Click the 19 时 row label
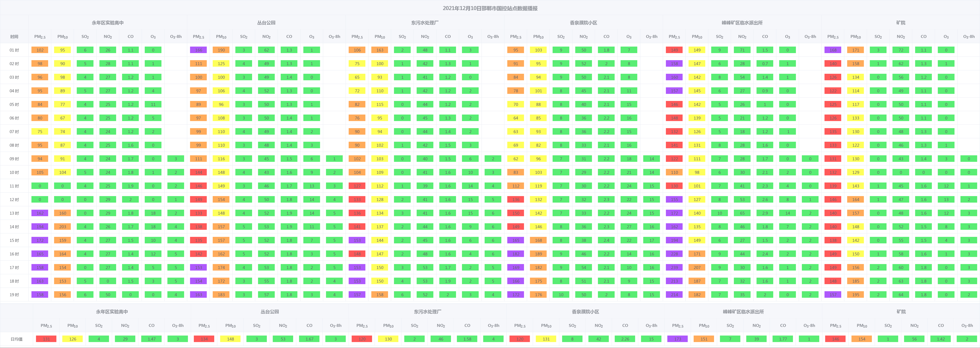The height and width of the screenshot is (348, 980). [14, 295]
